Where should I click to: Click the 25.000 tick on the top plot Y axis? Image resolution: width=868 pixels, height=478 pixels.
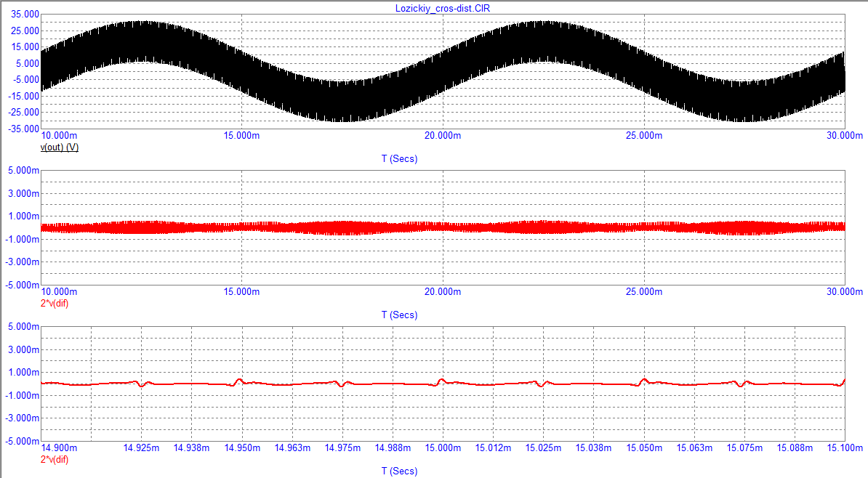(x=25, y=31)
